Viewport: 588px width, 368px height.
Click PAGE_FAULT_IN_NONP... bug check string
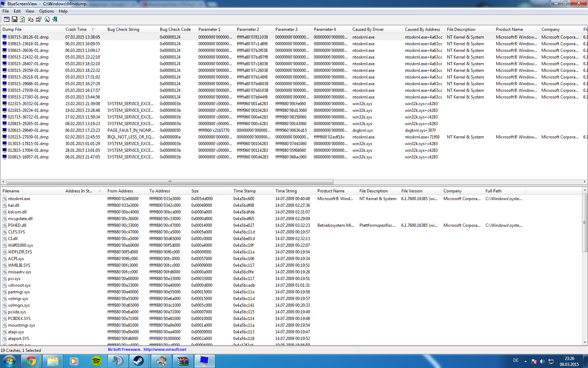click(131, 130)
